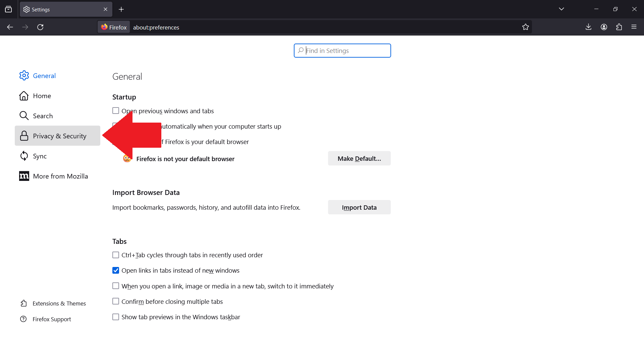Open the Firefox account menu
Viewport: 644px width, 341px height.
coord(604,27)
